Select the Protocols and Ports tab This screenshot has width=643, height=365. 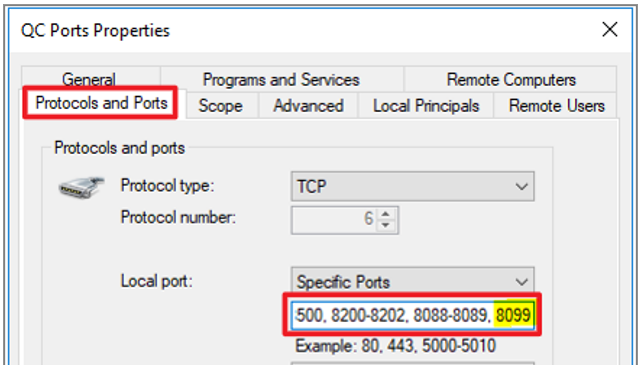coord(101,103)
